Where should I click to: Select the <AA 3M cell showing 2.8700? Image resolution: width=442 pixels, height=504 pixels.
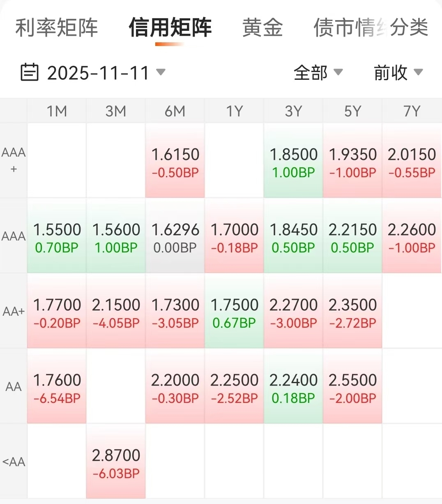pos(116,462)
